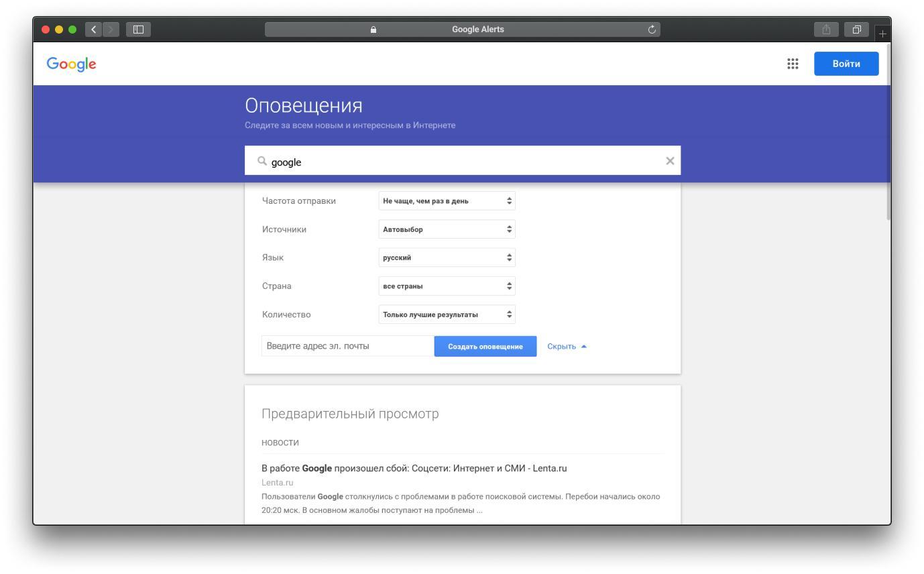Click the Предварительный просмотр heading
Viewport: 924px width, 574px height.
350,414
